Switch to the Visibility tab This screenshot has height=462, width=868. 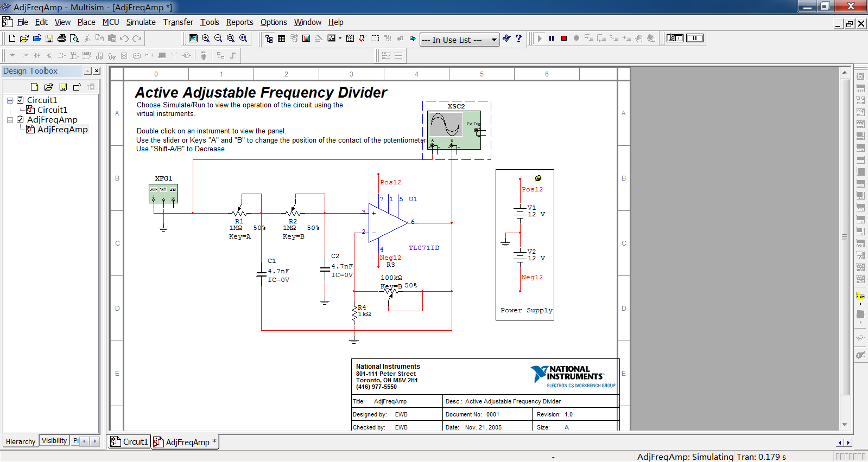pos(54,441)
